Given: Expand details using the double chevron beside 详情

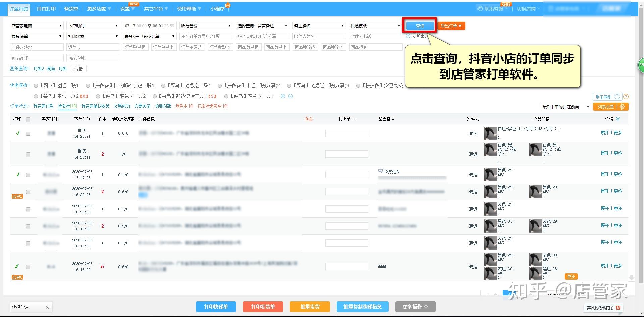Looking at the screenshot, I should tap(618, 119).
